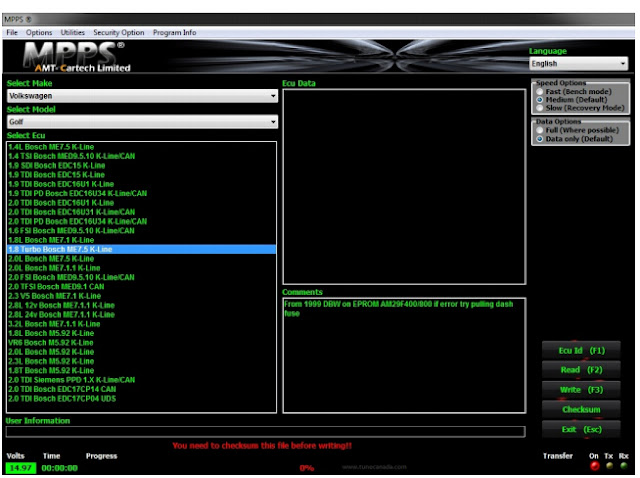Click the Ecu Id (F1) button
Screen dimensions: 640x478
581,351
